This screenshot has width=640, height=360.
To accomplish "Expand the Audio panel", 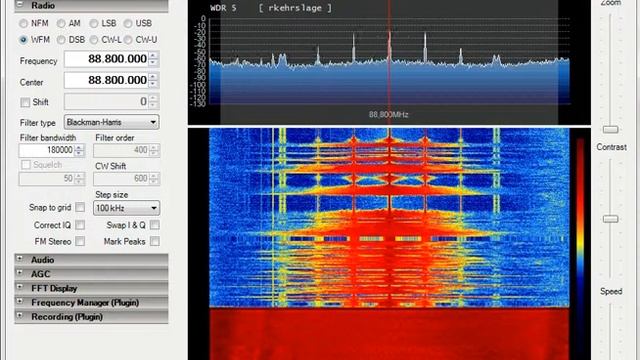I will tap(20, 259).
